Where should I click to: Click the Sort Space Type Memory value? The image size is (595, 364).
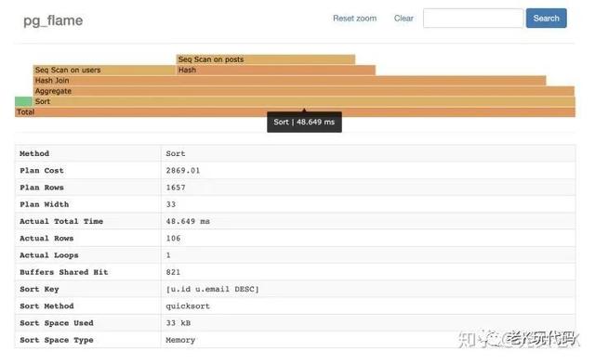180,340
